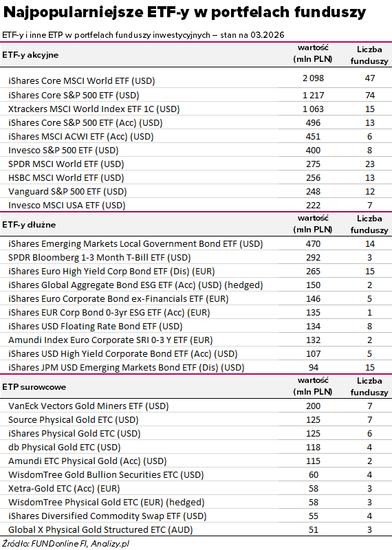Screen dimensions: 392x550
Task: Click the value 2 098 in the first row
Action: tap(313, 78)
